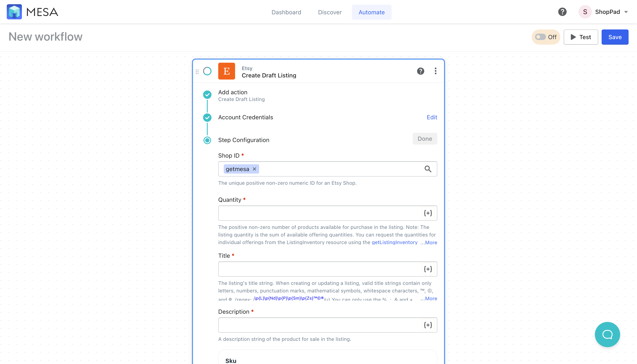Image resolution: width=637 pixels, height=364 pixels.
Task: Save the workflow
Action: tap(615, 37)
